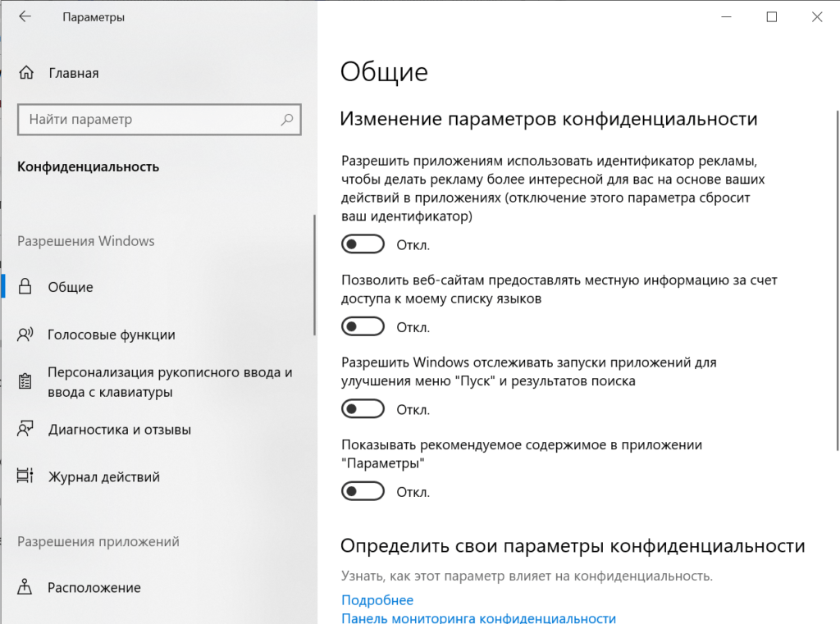The height and width of the screenshot is (624, 840).
Task: Click the Параметры window title text
Action: click(x=94, y=17)
